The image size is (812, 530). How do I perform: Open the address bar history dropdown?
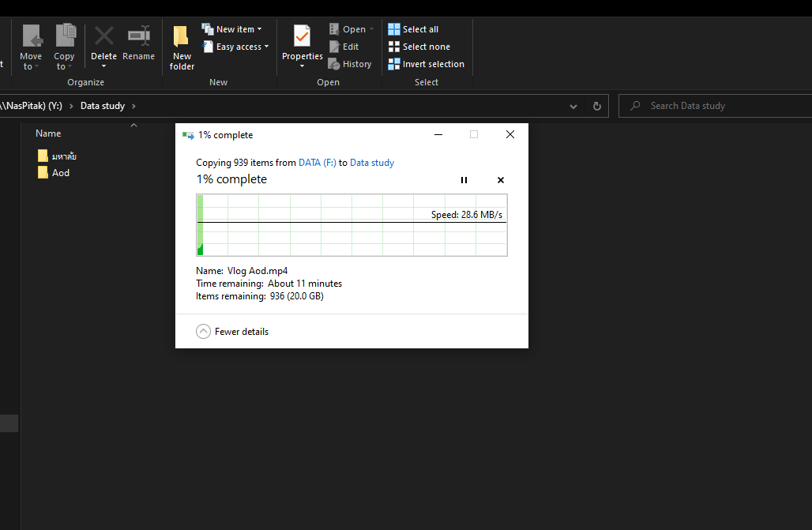tap(573, 106)
